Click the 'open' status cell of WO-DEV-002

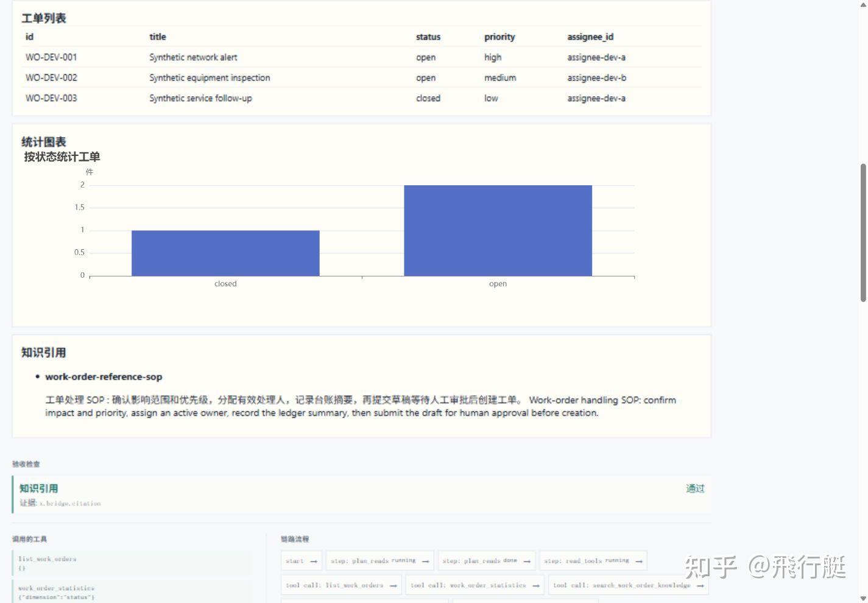(x=426, y=78)
